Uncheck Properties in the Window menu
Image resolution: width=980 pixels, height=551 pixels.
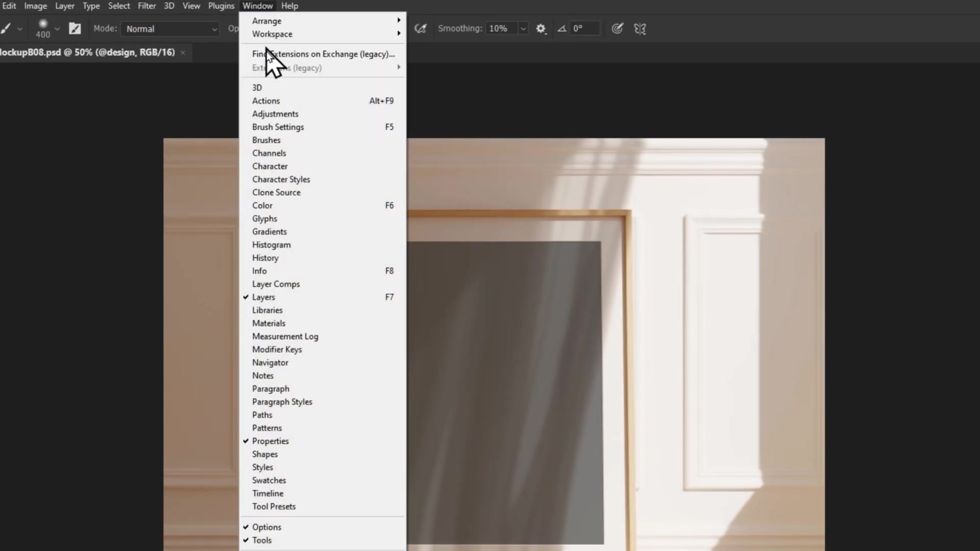[271, 441]
